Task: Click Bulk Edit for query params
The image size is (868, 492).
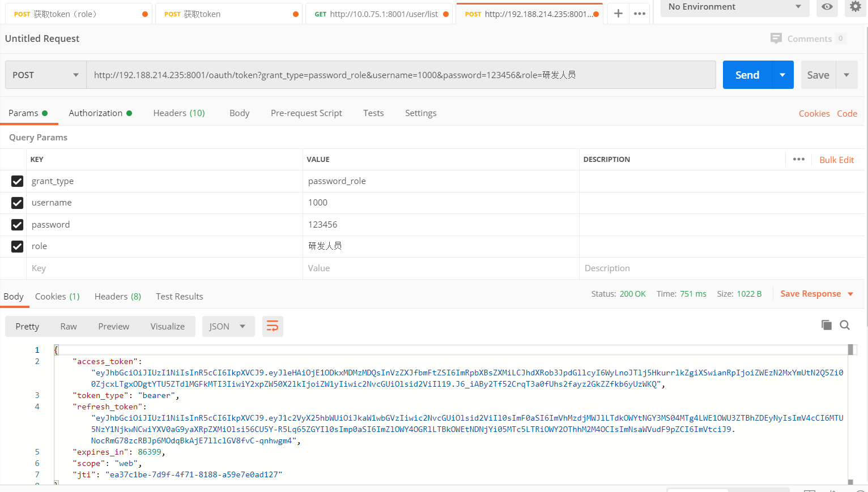Action: tap(836, 160)
